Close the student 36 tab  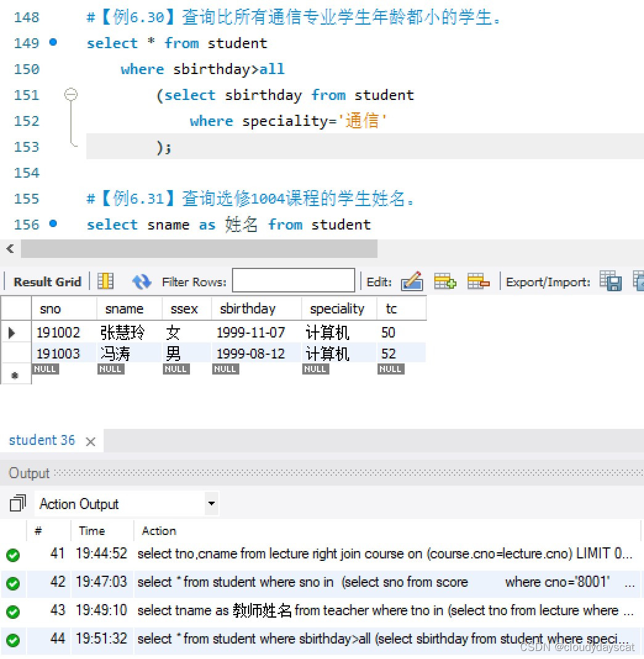click(90, 441)
